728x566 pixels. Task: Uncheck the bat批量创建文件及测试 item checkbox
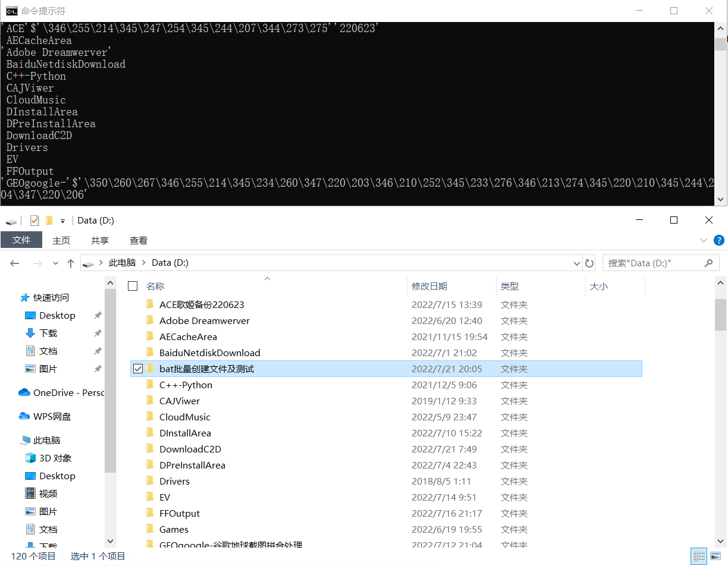[x=138, y=368]
